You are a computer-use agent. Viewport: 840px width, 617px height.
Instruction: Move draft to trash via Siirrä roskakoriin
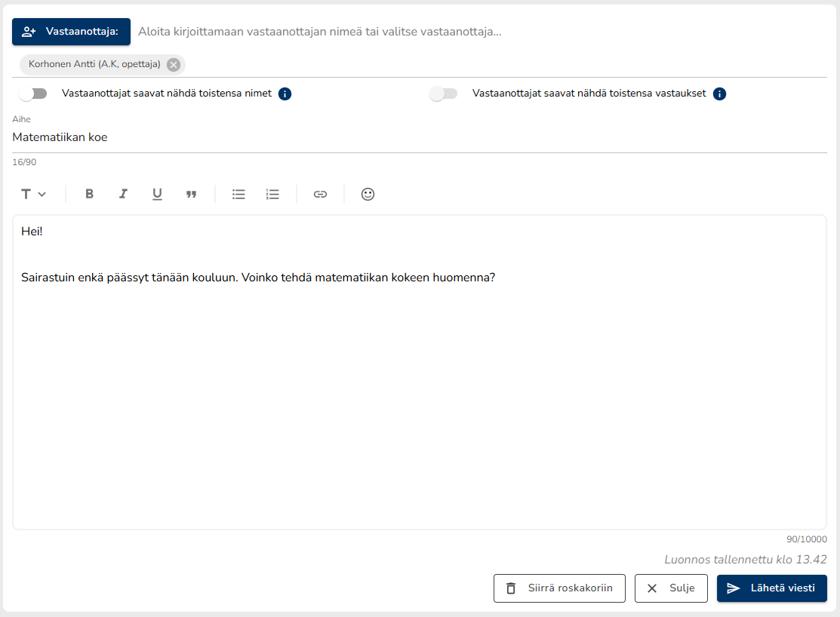(559, 588)
